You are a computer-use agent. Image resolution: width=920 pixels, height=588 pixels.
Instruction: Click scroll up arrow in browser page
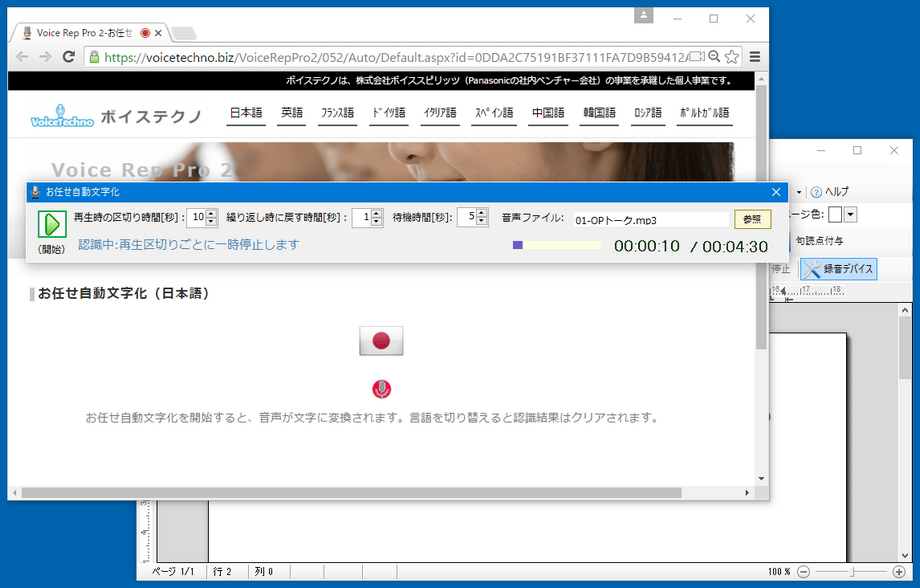coord(762,79)
